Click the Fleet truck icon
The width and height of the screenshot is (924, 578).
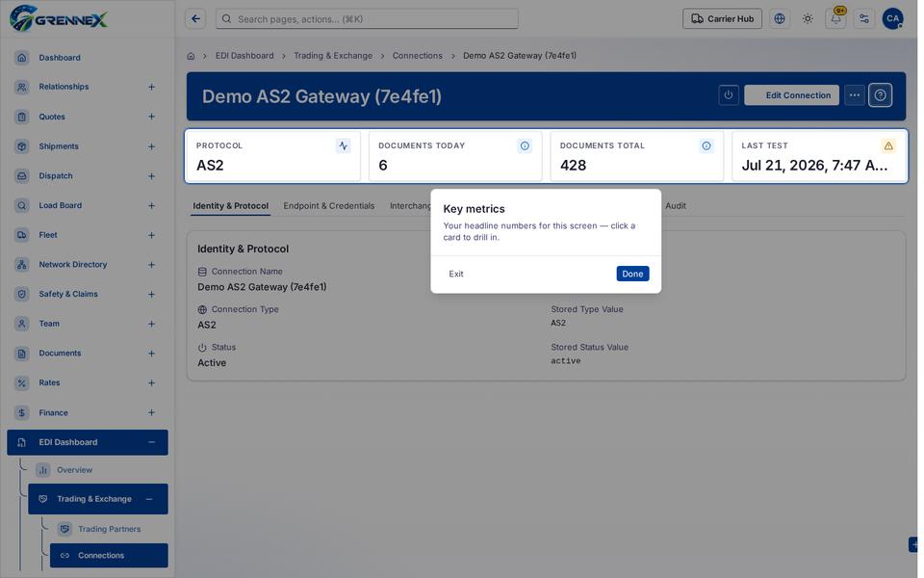(22, 235)
